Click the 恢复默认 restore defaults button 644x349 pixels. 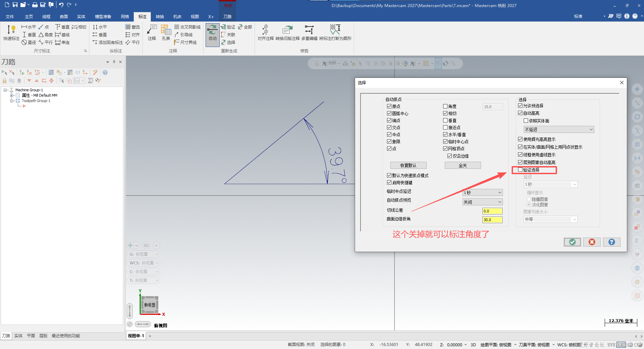tap(408, 165)
